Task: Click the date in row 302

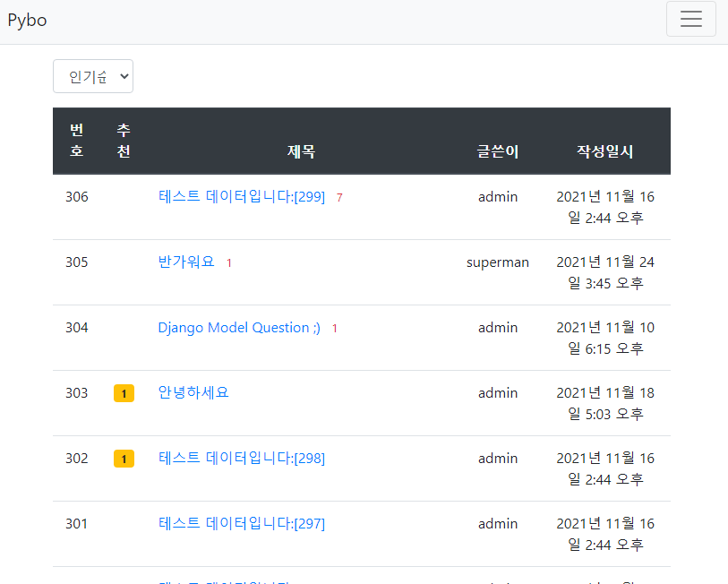Action: tap(605, 468)
